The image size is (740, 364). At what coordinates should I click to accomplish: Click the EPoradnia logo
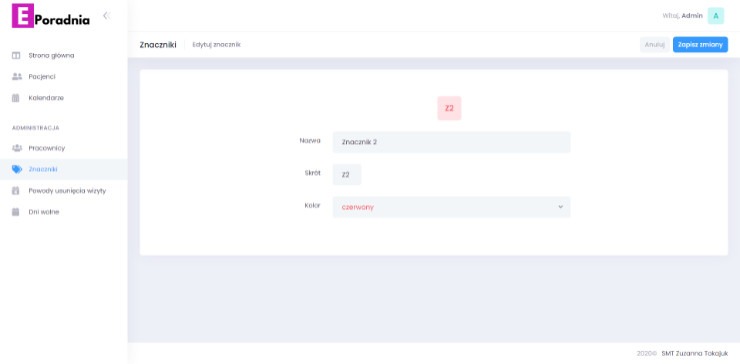[x=51, y=16]
